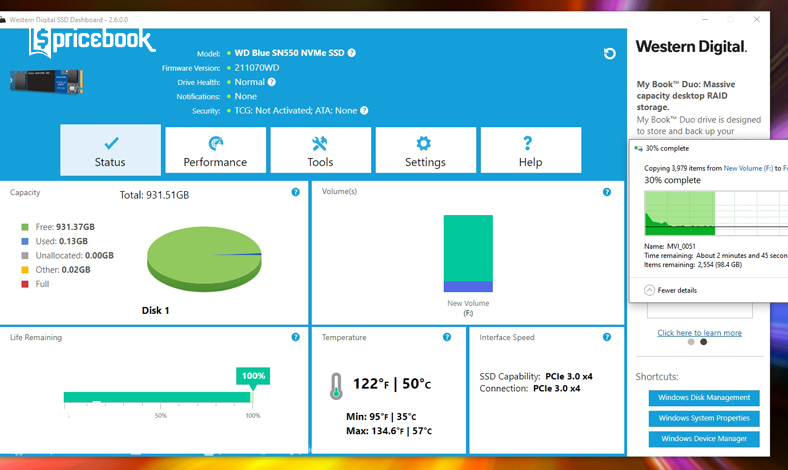Click the My Book Duo ad headline
The width and height of the screenshot is (788, 470).
(x=686, y=96)
